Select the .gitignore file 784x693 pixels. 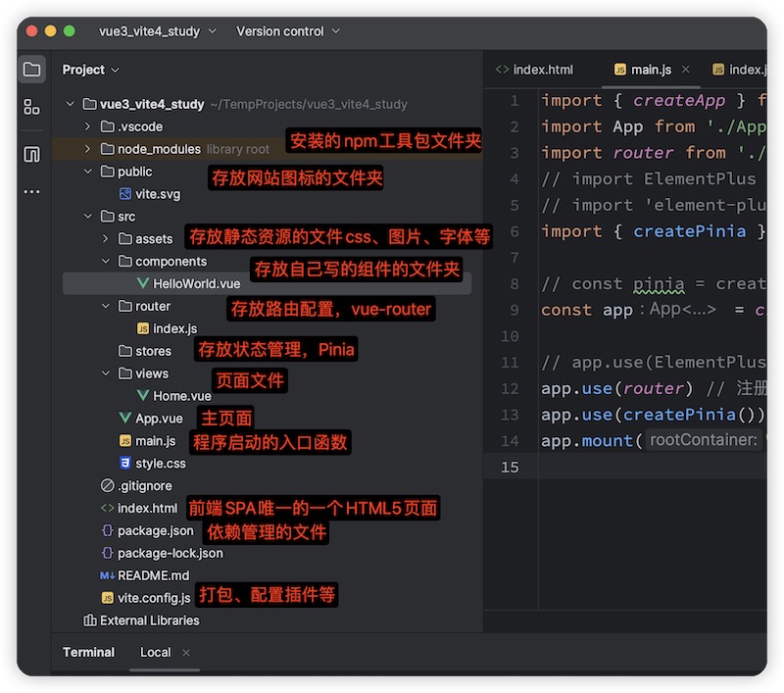145,486
